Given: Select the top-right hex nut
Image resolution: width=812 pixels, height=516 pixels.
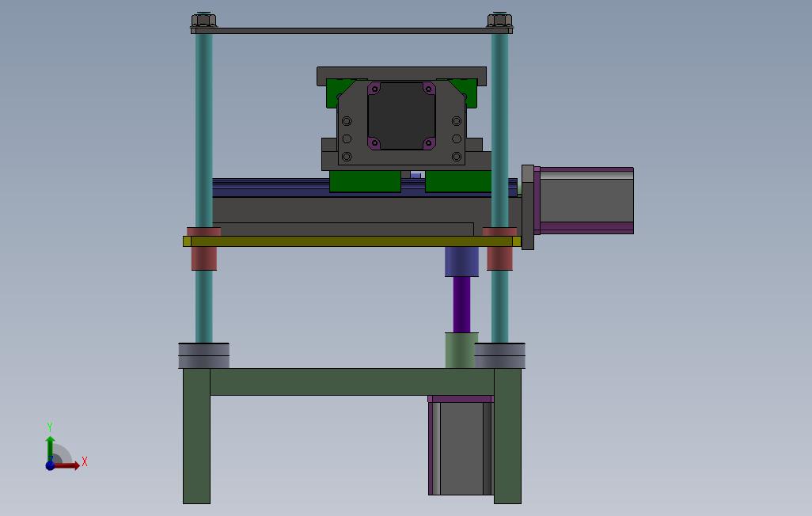Looking at the screenshot, I should coord(499,21).
